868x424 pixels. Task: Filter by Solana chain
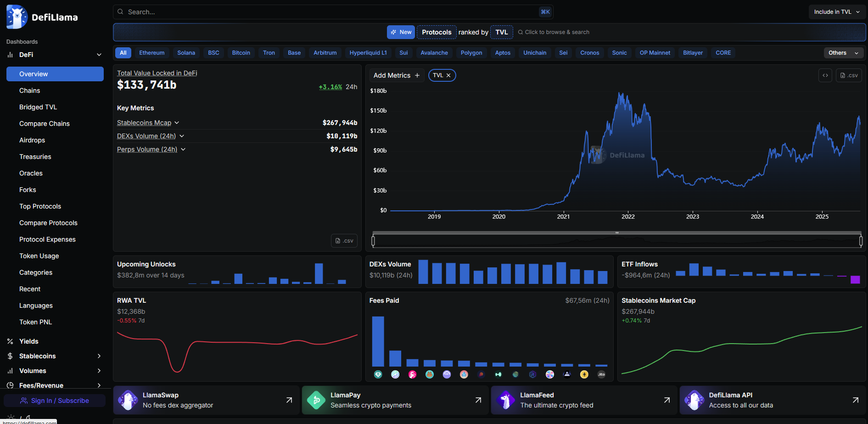tap(186, 53)
